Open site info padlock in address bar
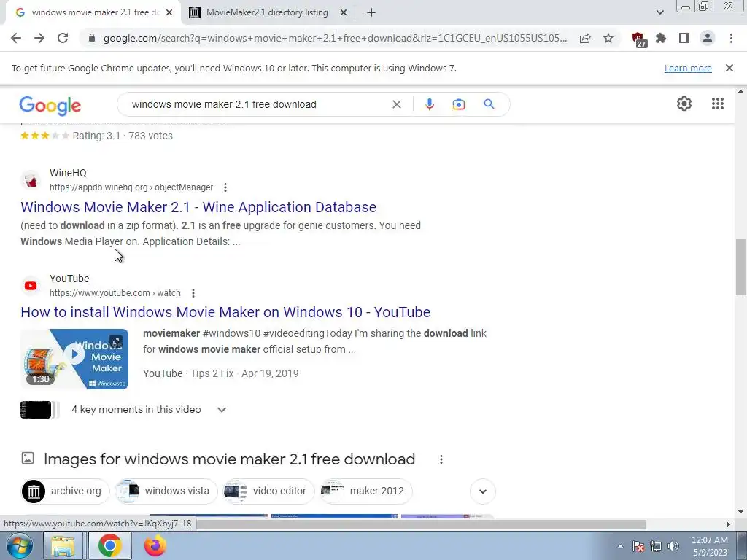Screen dimensions: 747x560 [x=93, y=38]
